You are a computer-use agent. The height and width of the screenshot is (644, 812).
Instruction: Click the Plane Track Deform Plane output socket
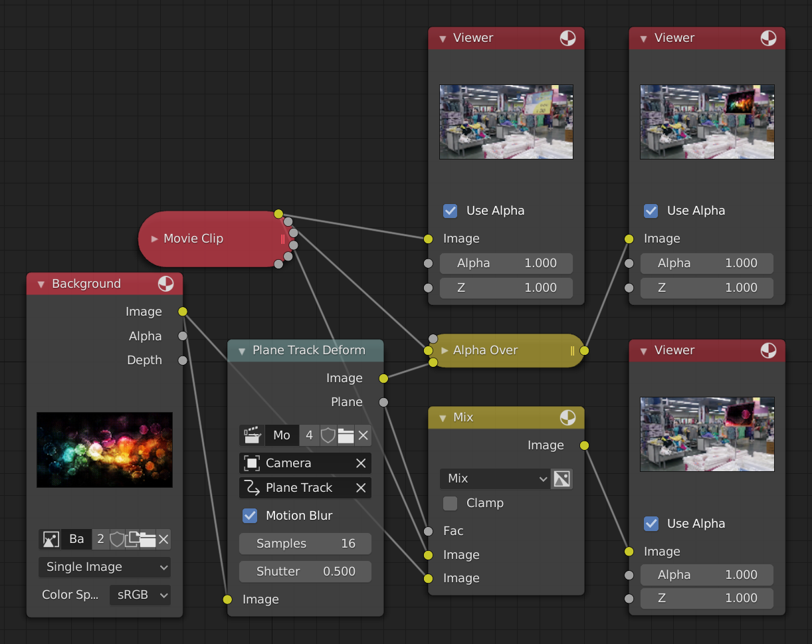point(383,402)
